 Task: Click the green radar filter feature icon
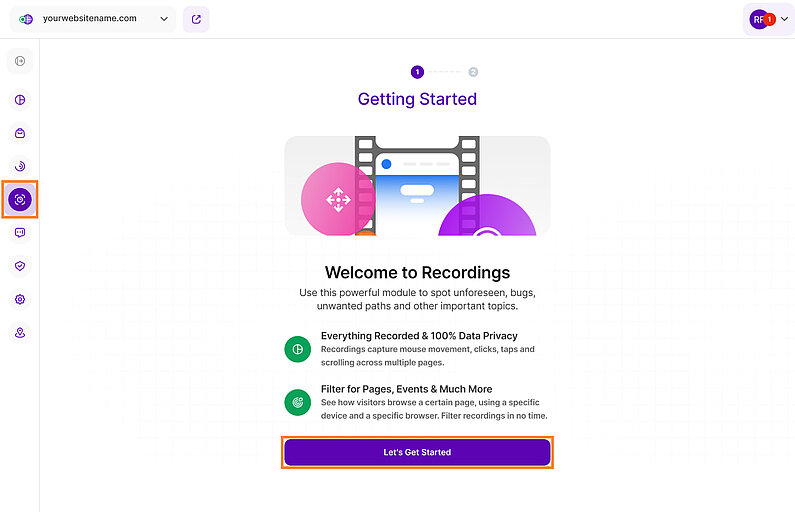[x=298, y=403]
